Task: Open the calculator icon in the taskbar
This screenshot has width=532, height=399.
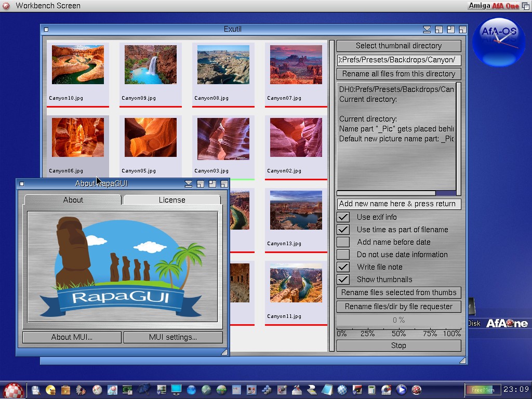Action: pos(372,390)
